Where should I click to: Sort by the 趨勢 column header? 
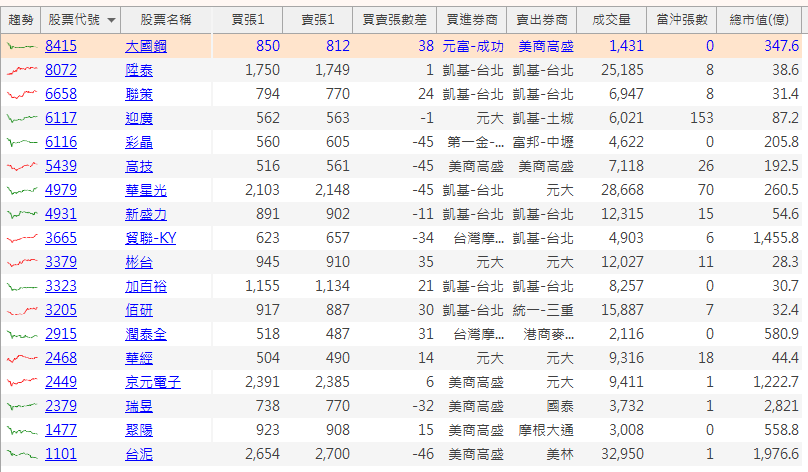21,20
